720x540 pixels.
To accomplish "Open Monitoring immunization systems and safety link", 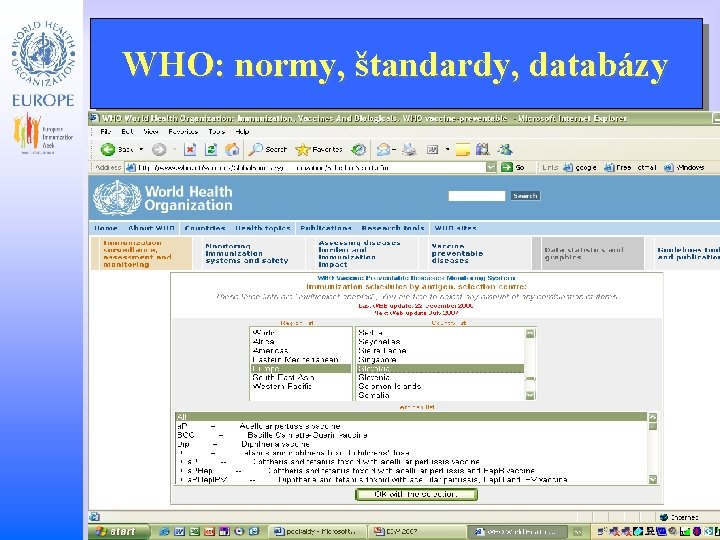I will (x=247, y=253).
